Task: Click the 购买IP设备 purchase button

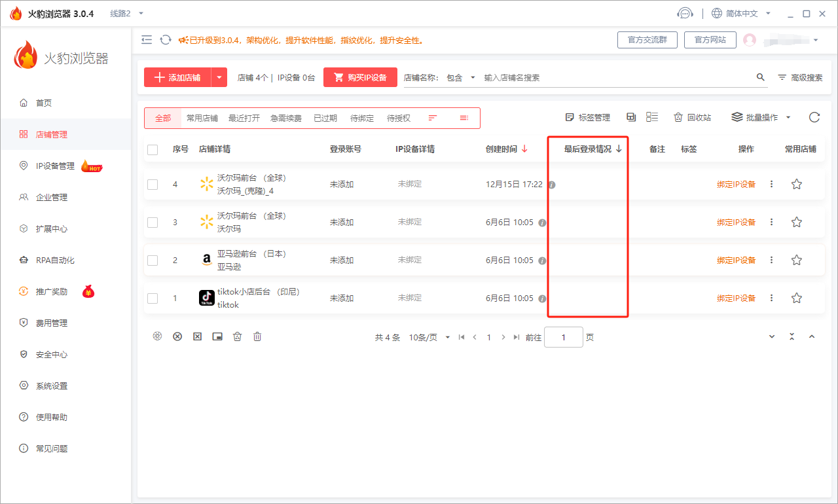Action: click(360, 77)
